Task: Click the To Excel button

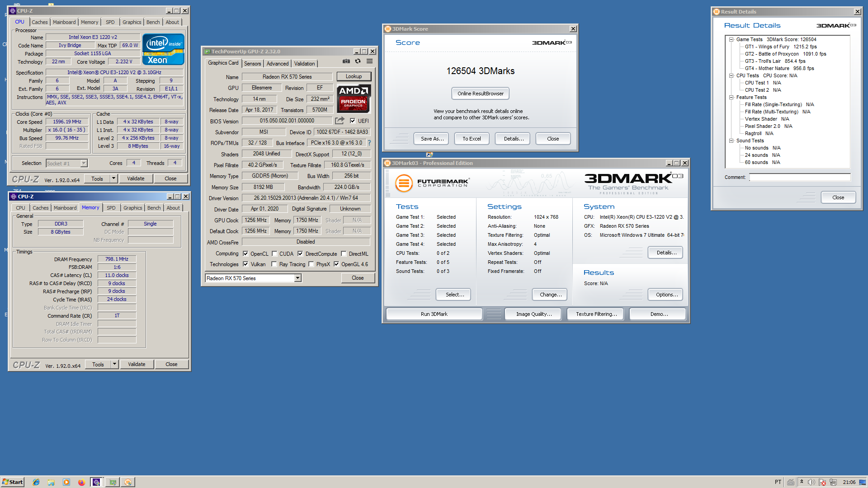Action: tap(472, 139)
